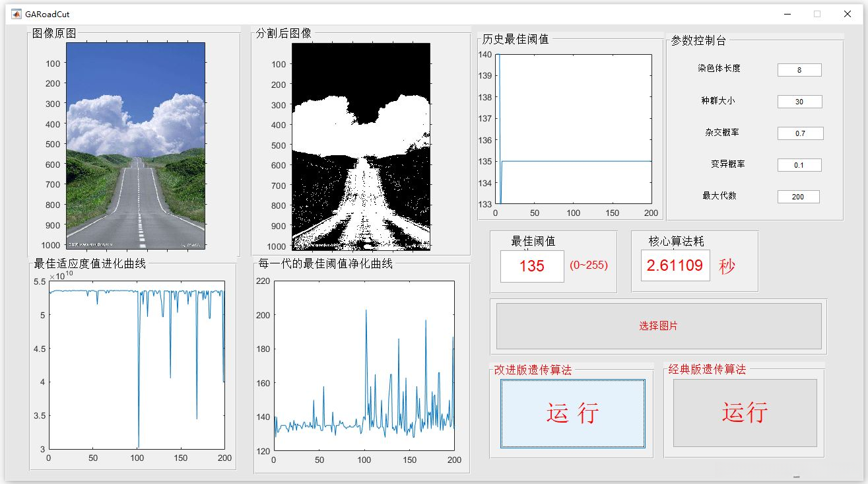Click the MATLAB icon in the title bar
The height and width of the screenshot is (484, 868).
pyautogui.click(x=16, y=13)
